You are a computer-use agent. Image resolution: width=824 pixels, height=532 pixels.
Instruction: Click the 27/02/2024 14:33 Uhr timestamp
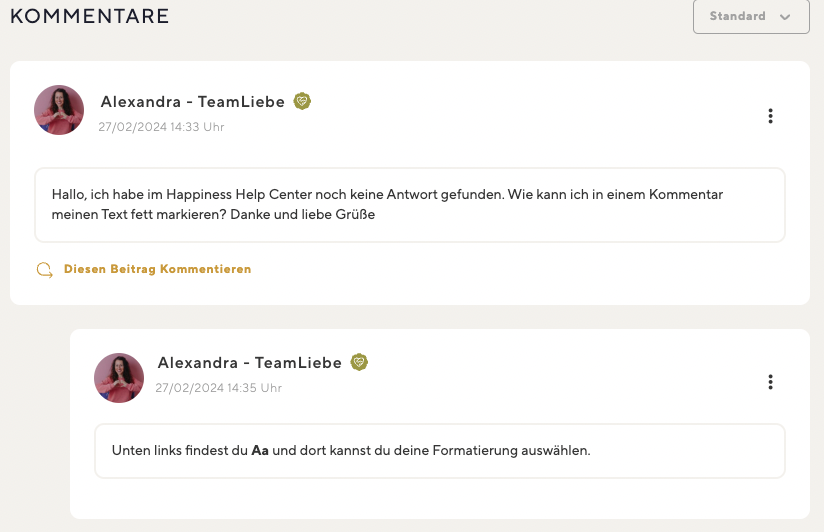point(161,127)
